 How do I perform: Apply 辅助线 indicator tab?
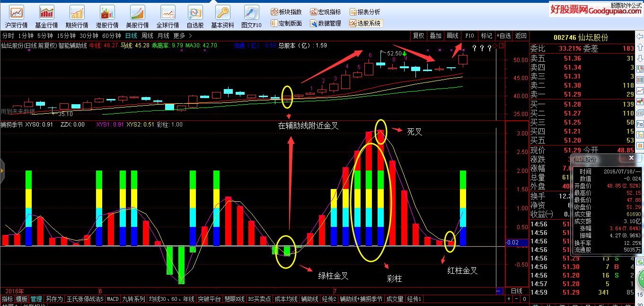[x=310, y=299]
